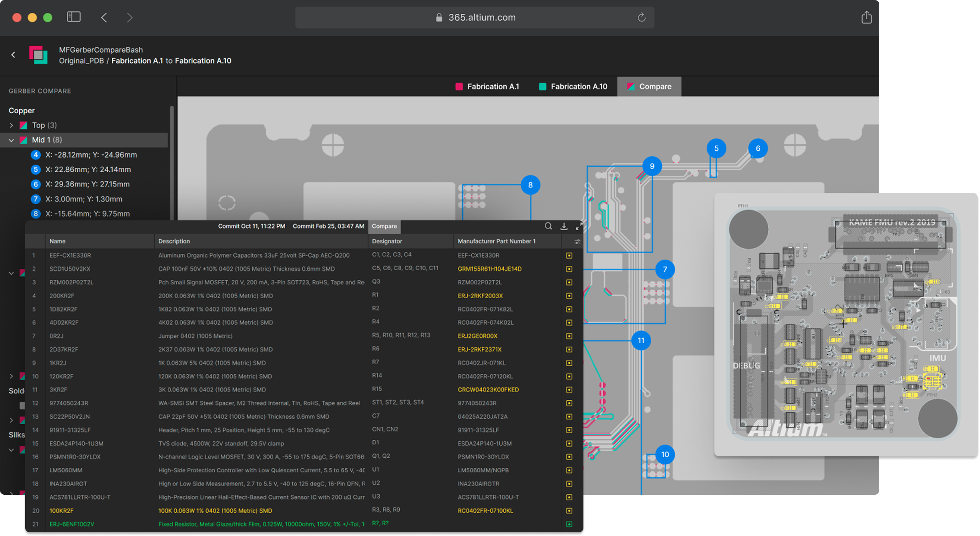
Task: Click the Safari share icon
Action: click(x=866, y=17)
